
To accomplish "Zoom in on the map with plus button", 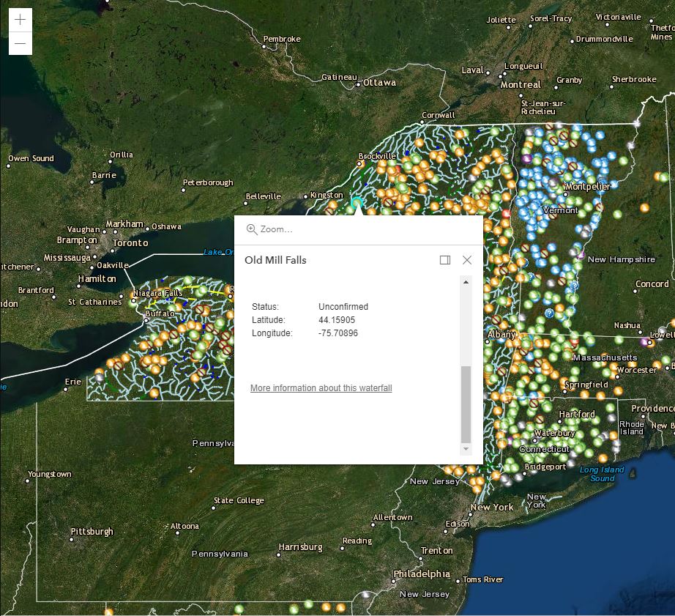I will point(20,20).
